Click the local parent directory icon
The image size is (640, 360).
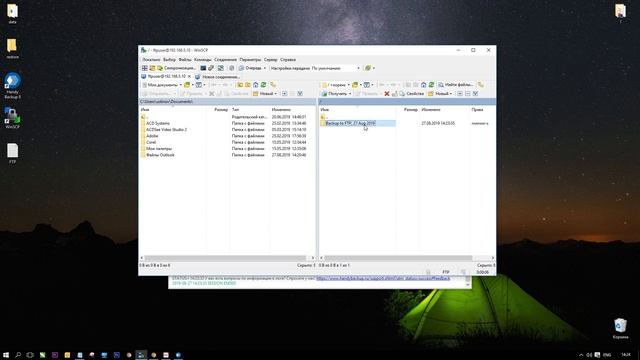click(240, 85)
